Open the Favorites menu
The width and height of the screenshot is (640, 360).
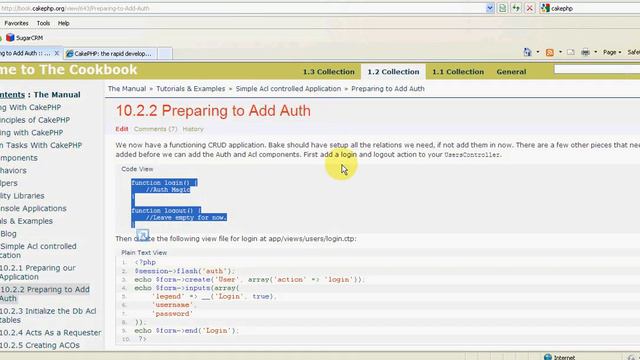click(x=16, y=23)
